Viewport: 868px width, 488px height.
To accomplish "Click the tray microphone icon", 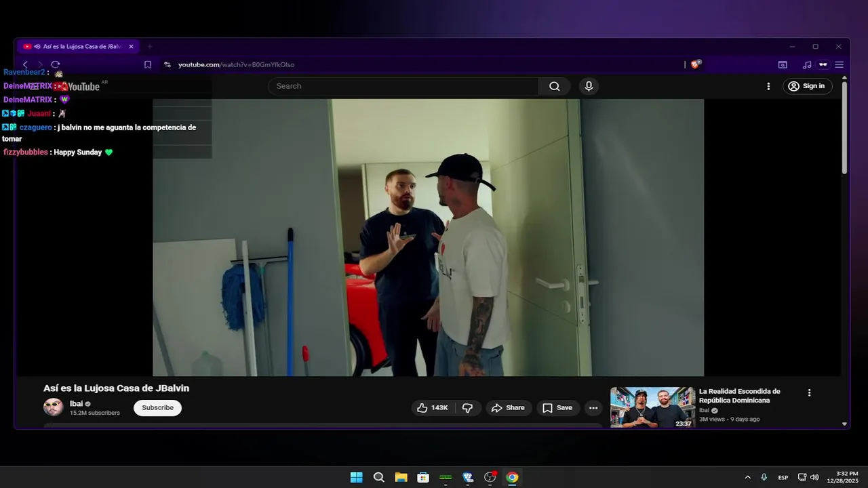I will pos(764,477).
